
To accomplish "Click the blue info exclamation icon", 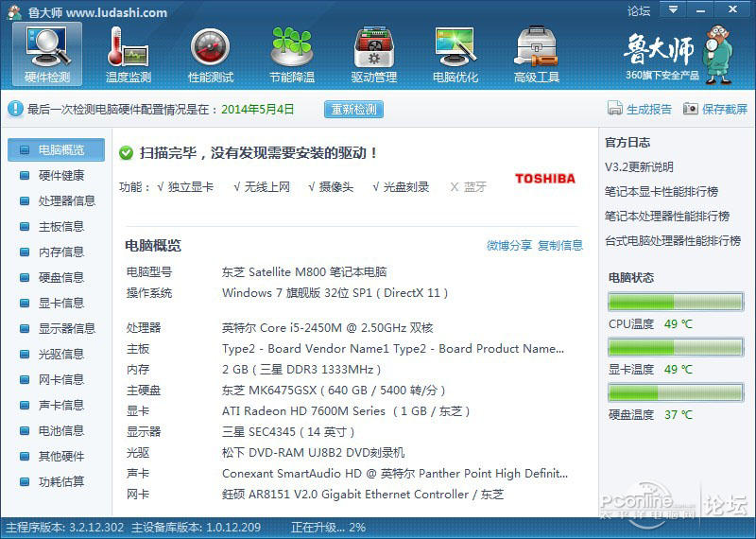I will pyautogui.click(x=15, y=109).
